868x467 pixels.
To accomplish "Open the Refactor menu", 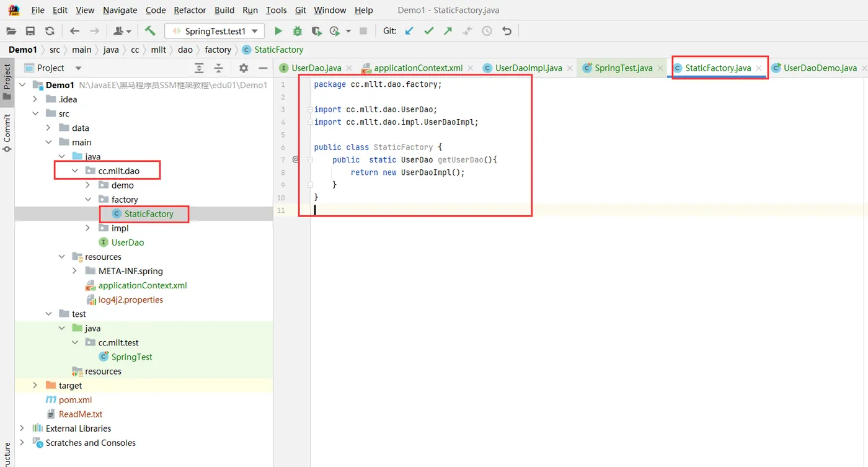I will click(x=190, y=10).
